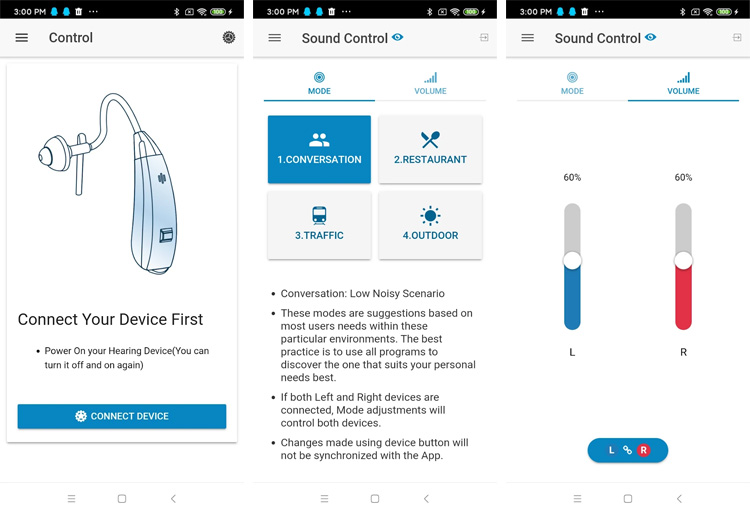This screenshot has width=750, height=515.
Task: Open hamburger menu on Mode screen
Action: (275, 38)
